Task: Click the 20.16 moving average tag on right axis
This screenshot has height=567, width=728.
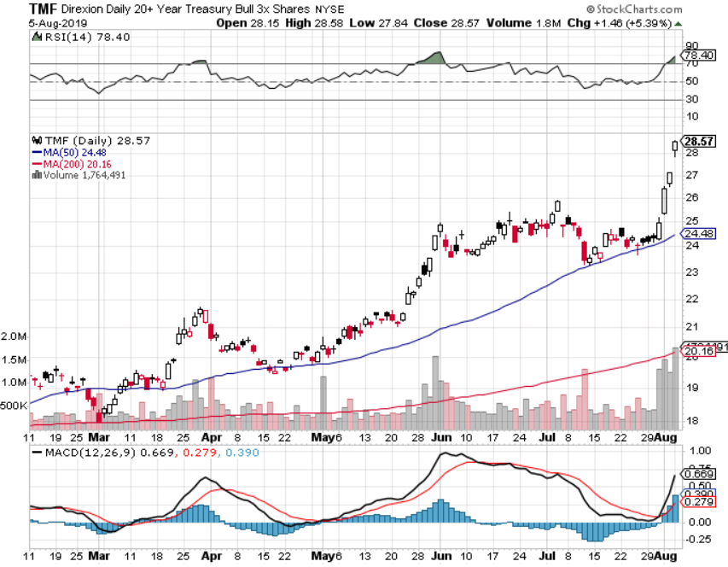Action: coord(699,351)
